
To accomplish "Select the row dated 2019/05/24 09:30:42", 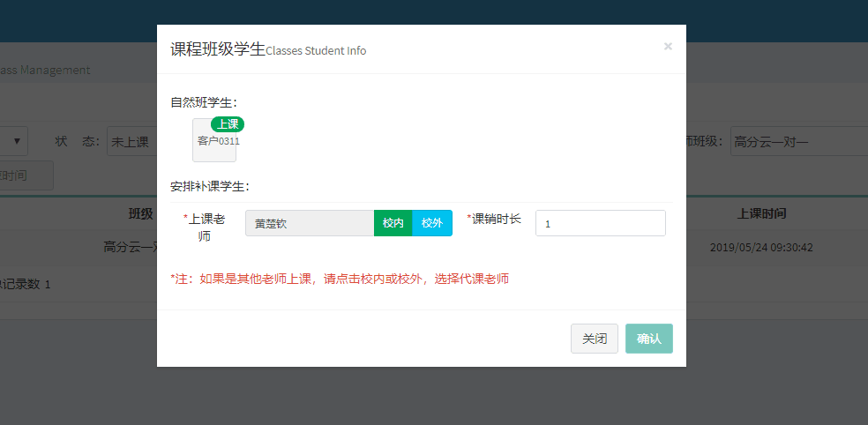I will (761, 247).
